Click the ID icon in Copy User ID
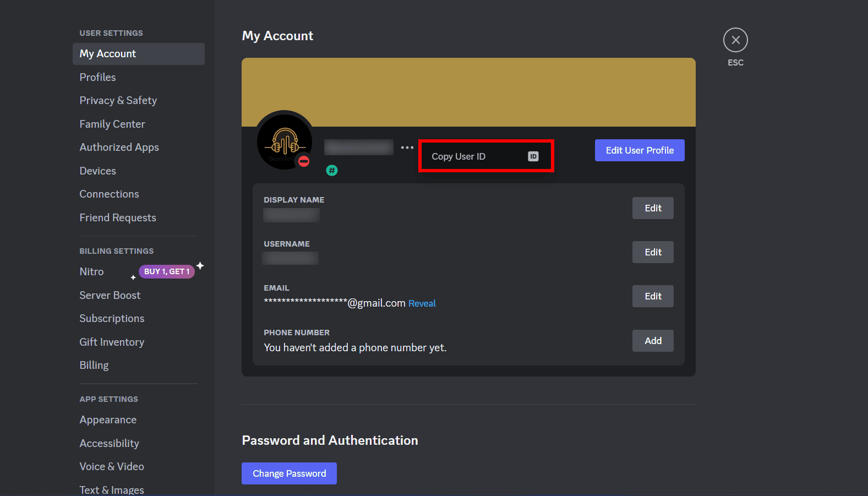The image size is (868, 496). pyautogui.click(x=533, y=156)
